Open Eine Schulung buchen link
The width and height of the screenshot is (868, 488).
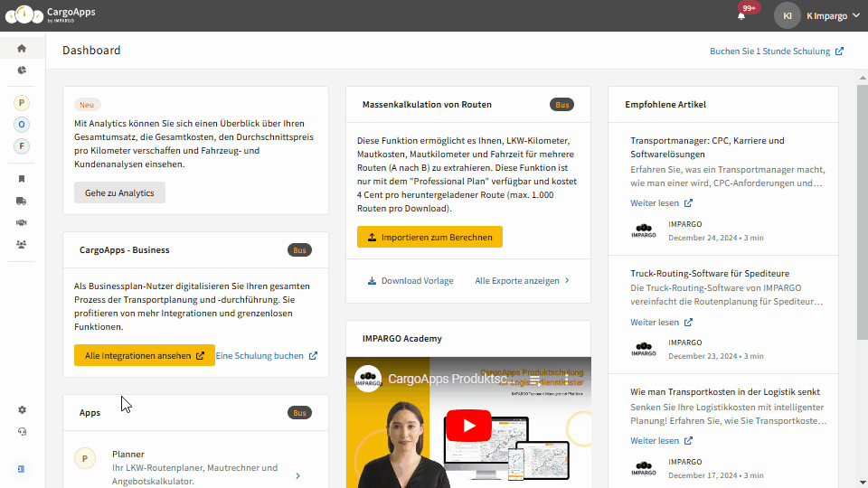[x=266, y=356]
